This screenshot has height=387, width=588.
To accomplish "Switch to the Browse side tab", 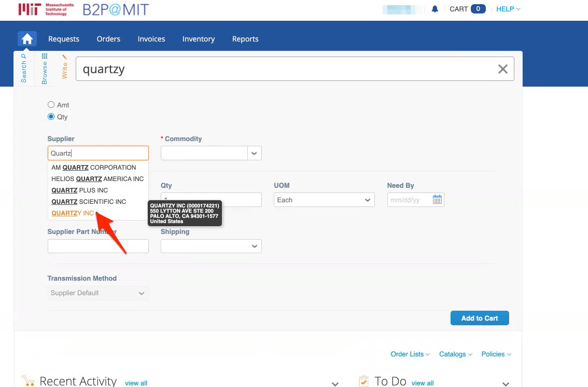I will tap(44, 69).
